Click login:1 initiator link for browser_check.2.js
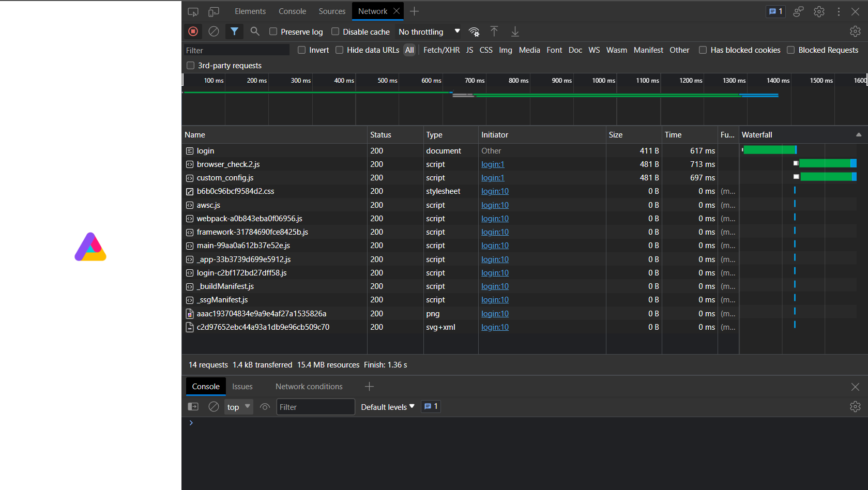Viewport: 868px width, 490px height. [493, 164]
